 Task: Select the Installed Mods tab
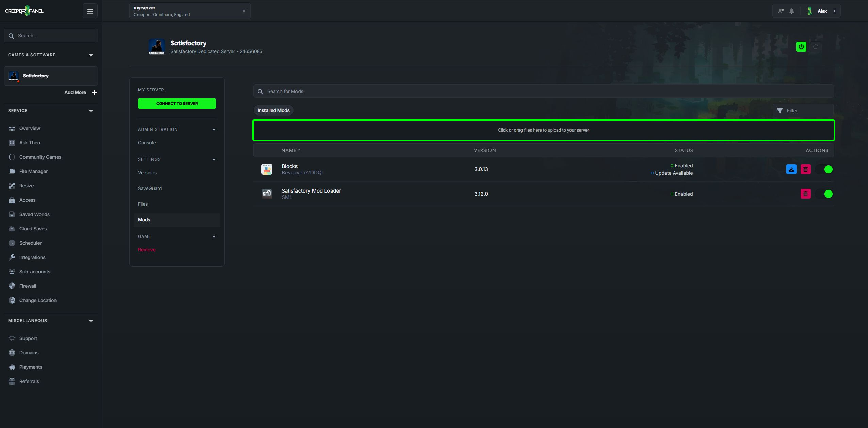click(273, 110)
